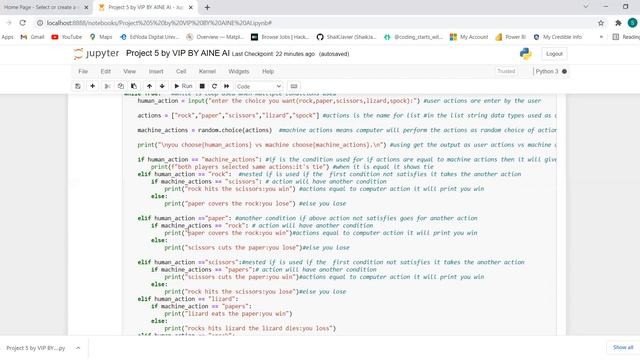This screenshot has height=360, width=640.
Task: Copy selected cells icon
Action: (120, 86)
